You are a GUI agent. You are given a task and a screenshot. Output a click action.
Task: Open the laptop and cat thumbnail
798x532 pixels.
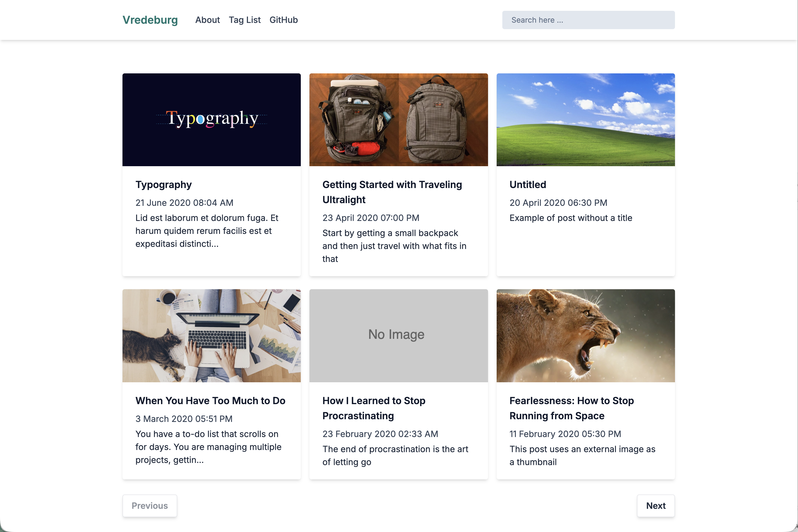click(x=212, y=335)
